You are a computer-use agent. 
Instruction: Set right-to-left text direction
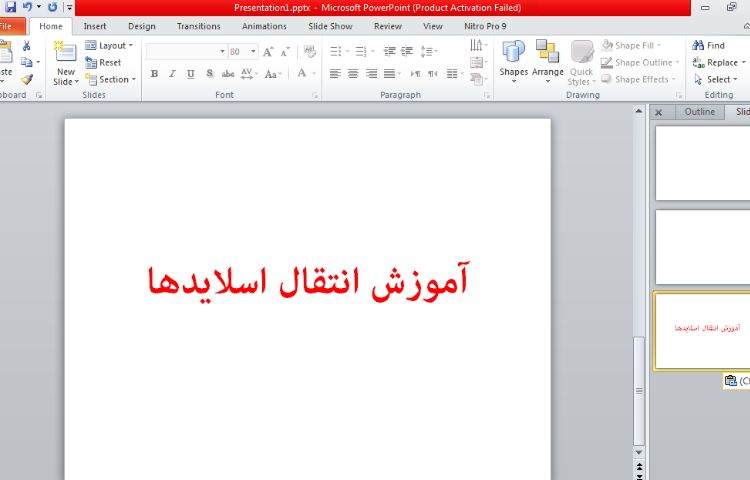pyautogui.click(x=433, y=74)
